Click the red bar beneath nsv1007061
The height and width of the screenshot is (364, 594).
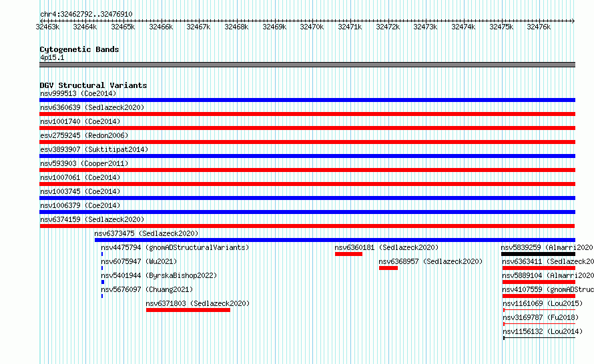point(307,184)
